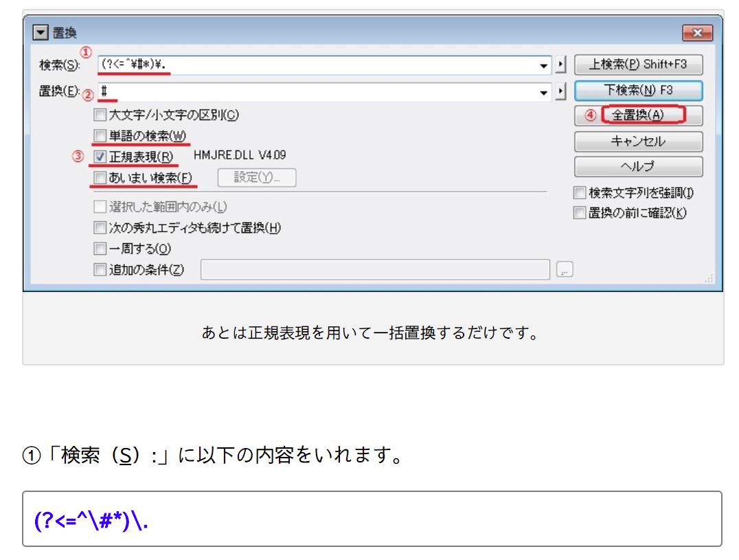Click the arrow button right of the 検索 field

(560, 65)
